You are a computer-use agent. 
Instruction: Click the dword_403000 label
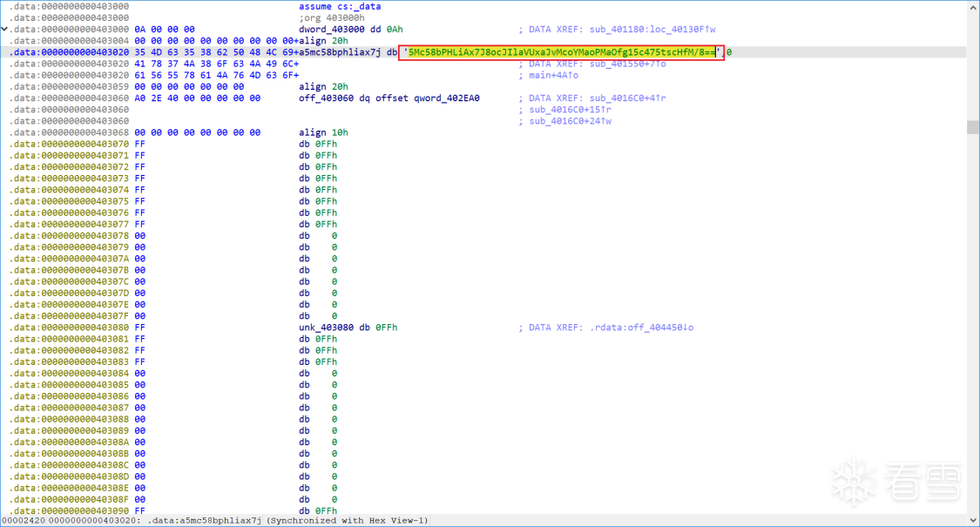[x=331, y=30]
